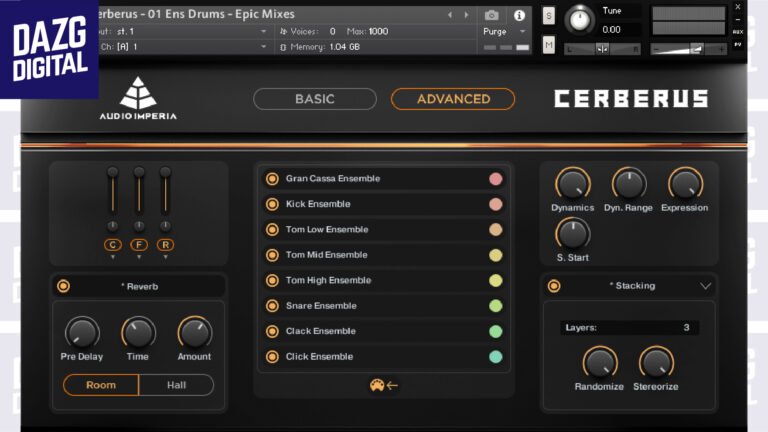Click the S. Start knob

point(573,234)
